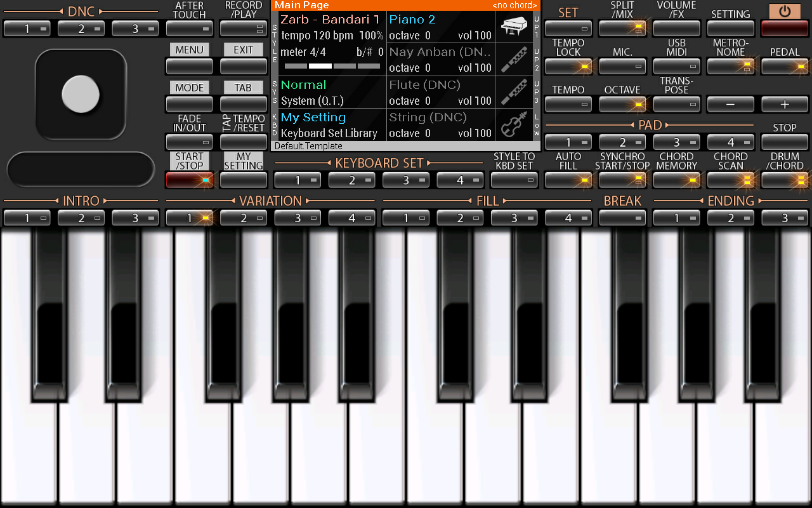
Task: Click FADE IN/OUT button
Action: (190, 142)
